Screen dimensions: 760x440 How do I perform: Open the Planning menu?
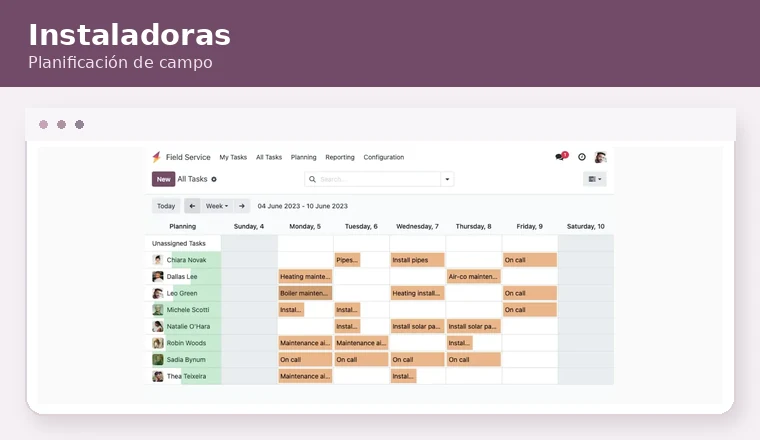[x=303, y=157]
